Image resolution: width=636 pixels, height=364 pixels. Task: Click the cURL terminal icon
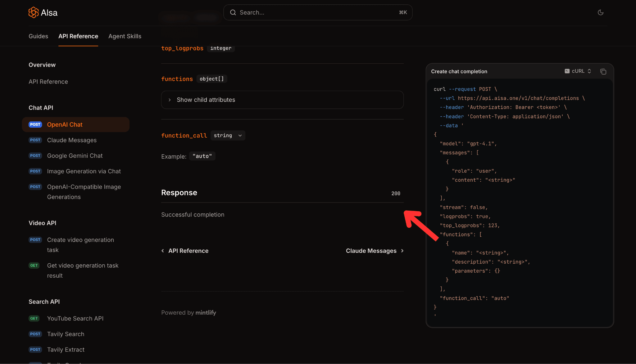pos(567,71)
